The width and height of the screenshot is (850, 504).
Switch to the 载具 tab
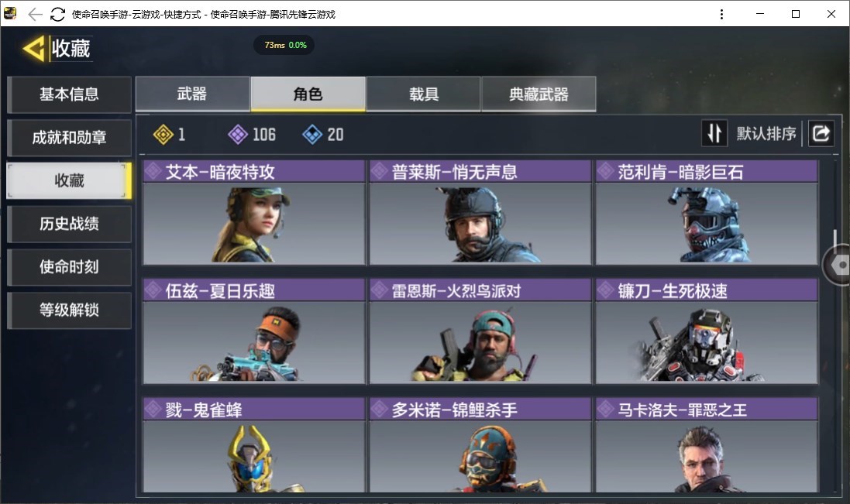pos(423,94)
